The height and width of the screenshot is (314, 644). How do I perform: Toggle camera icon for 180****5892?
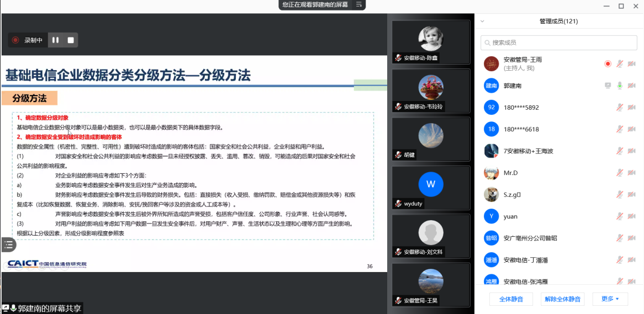631,108
